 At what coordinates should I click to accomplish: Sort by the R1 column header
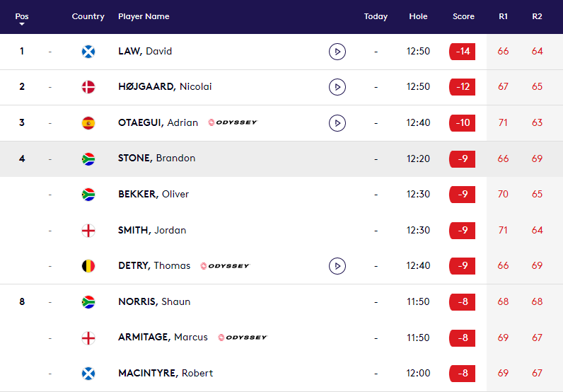click(503, 16)
